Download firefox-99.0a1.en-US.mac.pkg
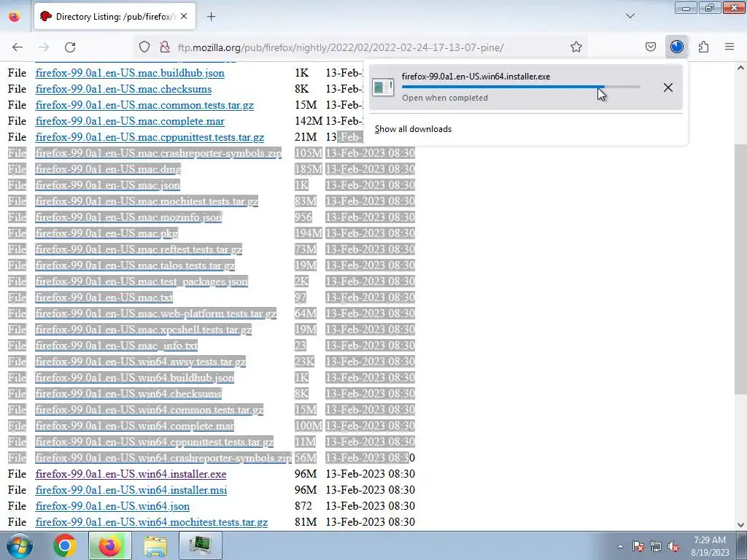The height and width of the screenshot is (560, 747). (107, 233)
